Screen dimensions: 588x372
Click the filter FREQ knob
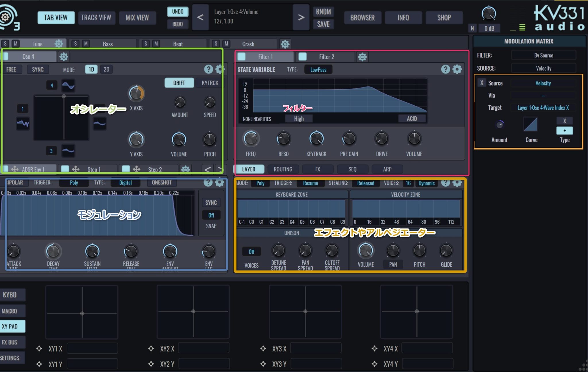coord(251,139)
